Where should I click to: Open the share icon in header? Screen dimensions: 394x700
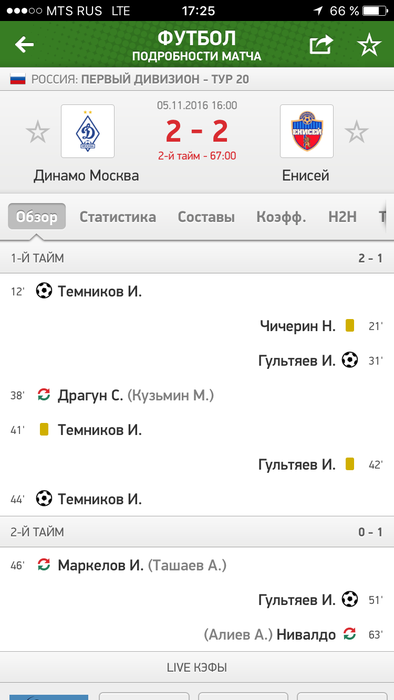coord(322,45)
